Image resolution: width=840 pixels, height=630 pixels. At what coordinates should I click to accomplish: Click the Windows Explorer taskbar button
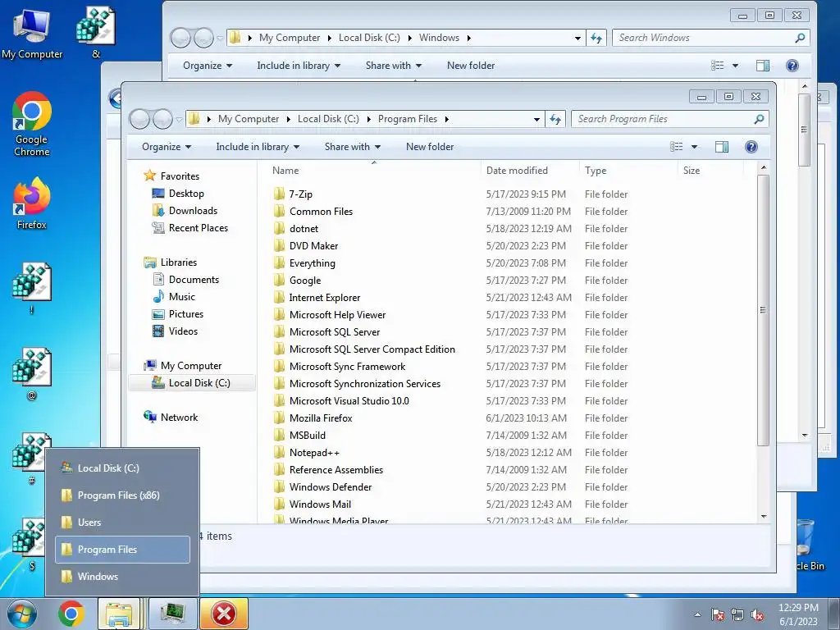tap(119, 614)
